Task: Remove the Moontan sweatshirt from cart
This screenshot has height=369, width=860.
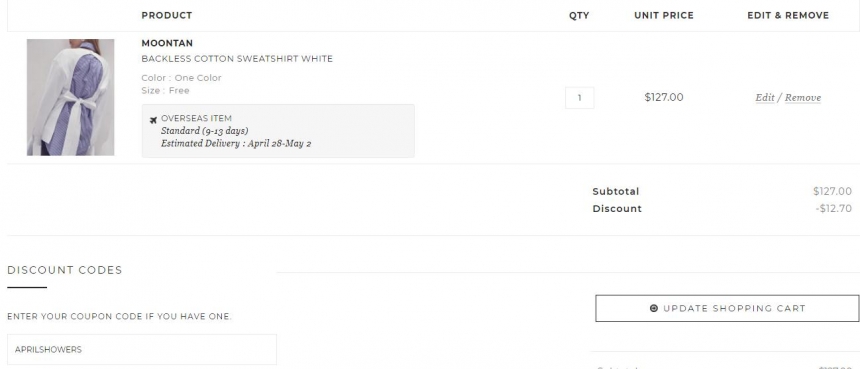Action: coord(803,98)
